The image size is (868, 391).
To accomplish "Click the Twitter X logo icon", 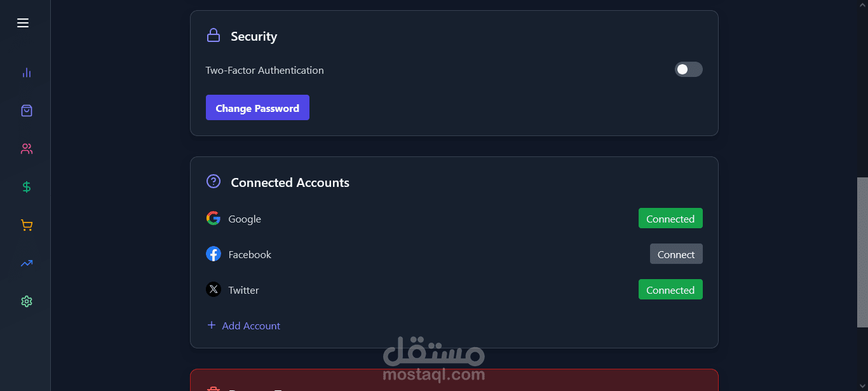I will point(214,290).
